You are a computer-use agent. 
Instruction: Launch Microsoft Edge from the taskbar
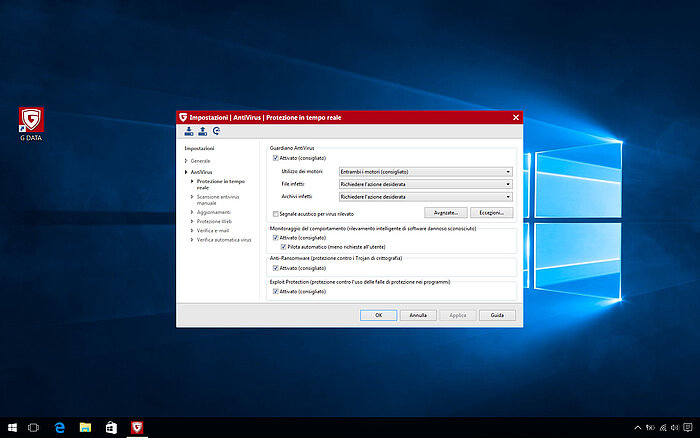tap(59, 427)
